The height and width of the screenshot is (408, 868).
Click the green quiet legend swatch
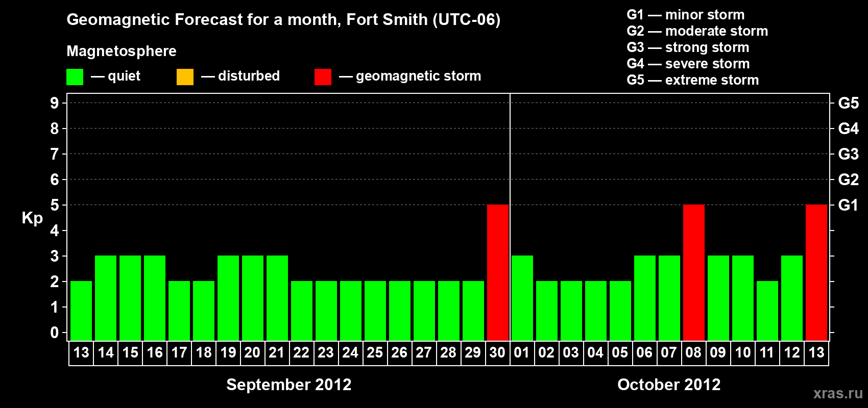pos(75,77)
